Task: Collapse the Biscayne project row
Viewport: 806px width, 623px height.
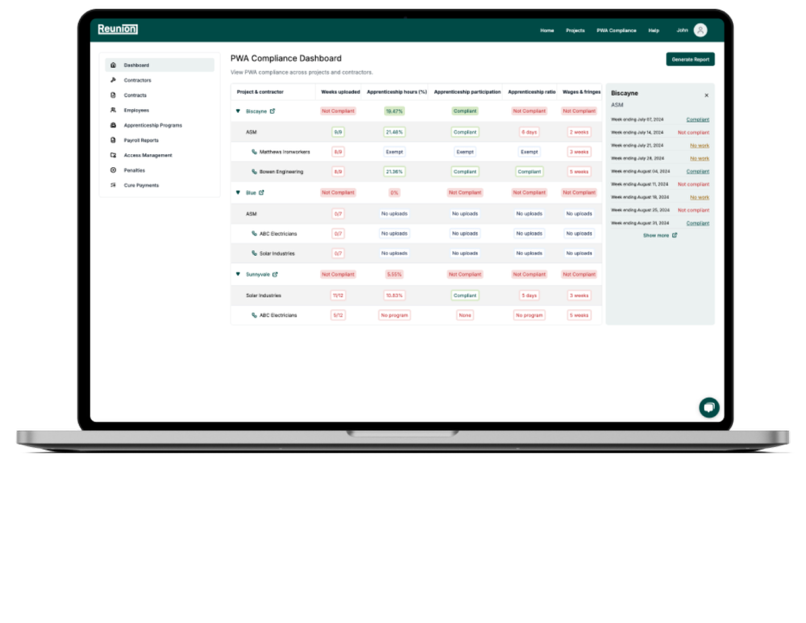Action: coord(238,111)
